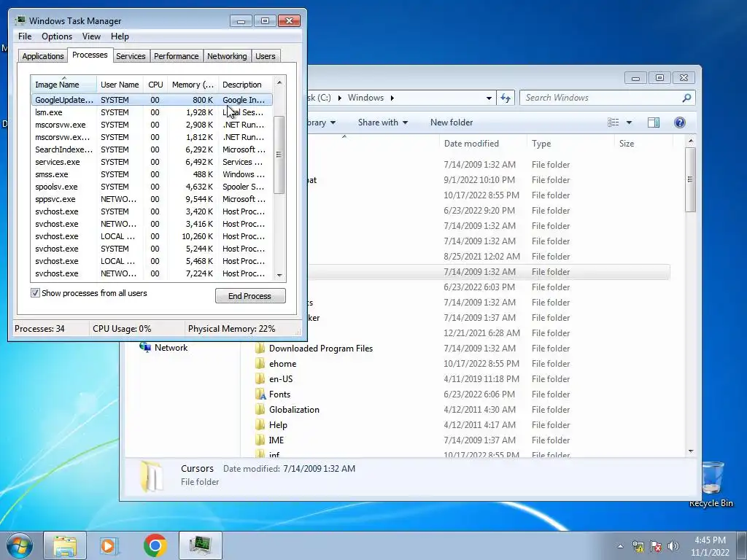747x560 pixels.
Task: Switch to the Networking tab
Action: click(227, 56)
